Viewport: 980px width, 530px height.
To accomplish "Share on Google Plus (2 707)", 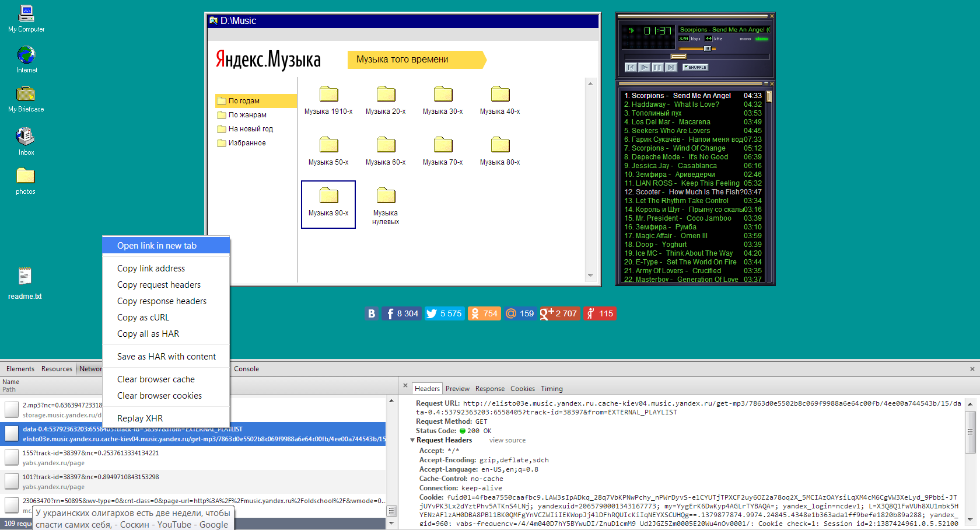I will tap(559, 313).
